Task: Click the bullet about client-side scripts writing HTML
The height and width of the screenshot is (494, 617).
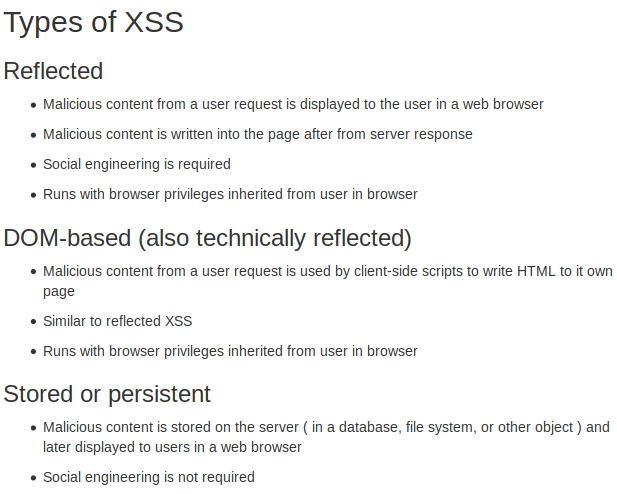Action: 327,272
